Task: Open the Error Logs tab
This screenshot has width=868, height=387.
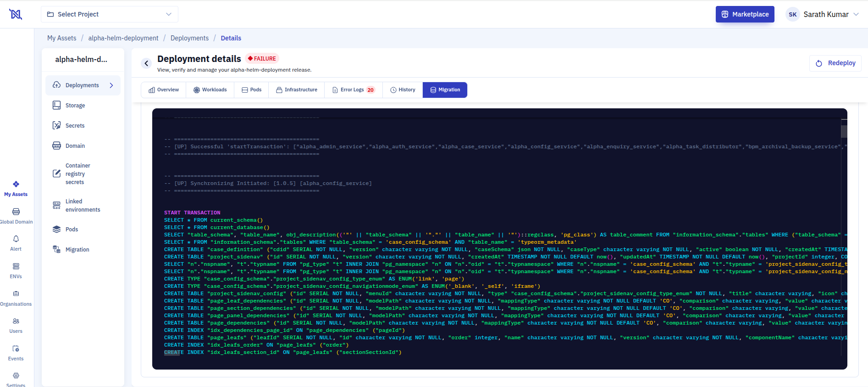Action: pyautogui.click(x=354, y=90)
